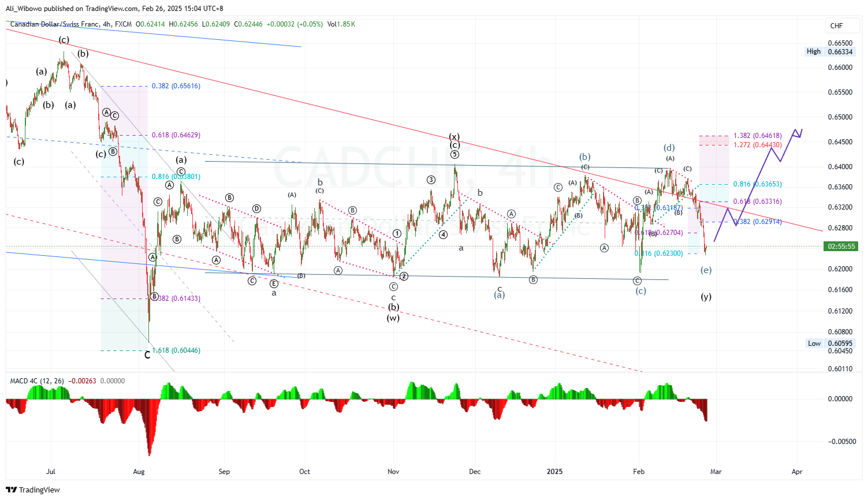Select the Vol 1.85K volume readout
The width and height of the screenshot is (868, 500).
click(x=341, y=24)
